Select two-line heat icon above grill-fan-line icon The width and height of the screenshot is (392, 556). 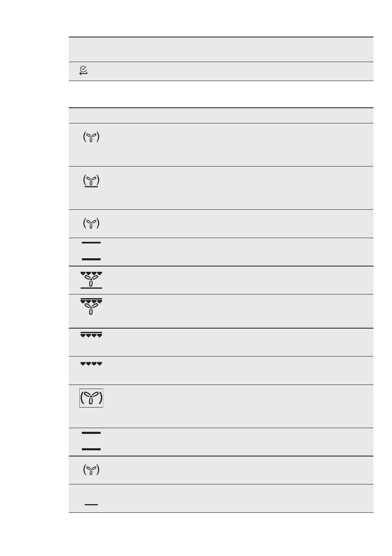(x=91, y=251)
